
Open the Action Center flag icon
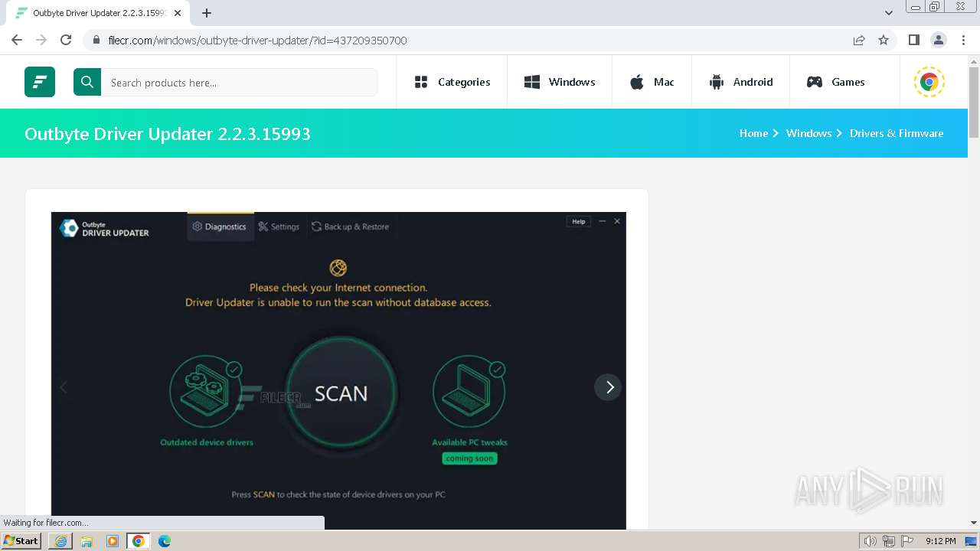906,541
